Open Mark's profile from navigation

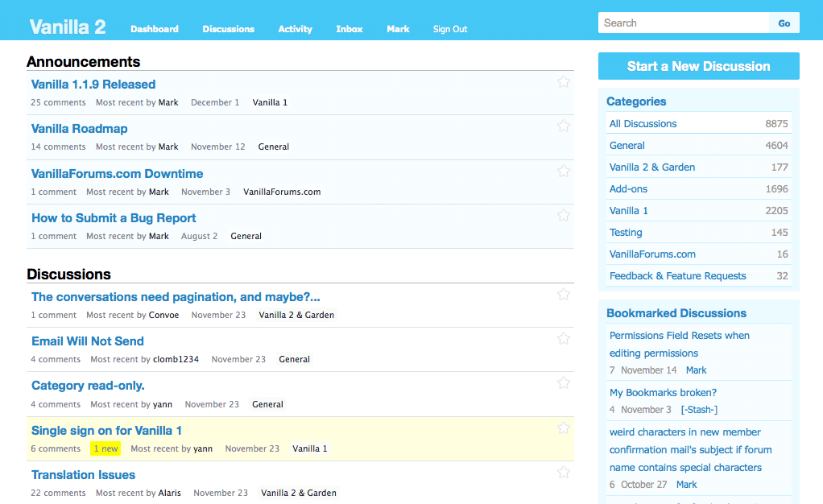pos(398,29)
